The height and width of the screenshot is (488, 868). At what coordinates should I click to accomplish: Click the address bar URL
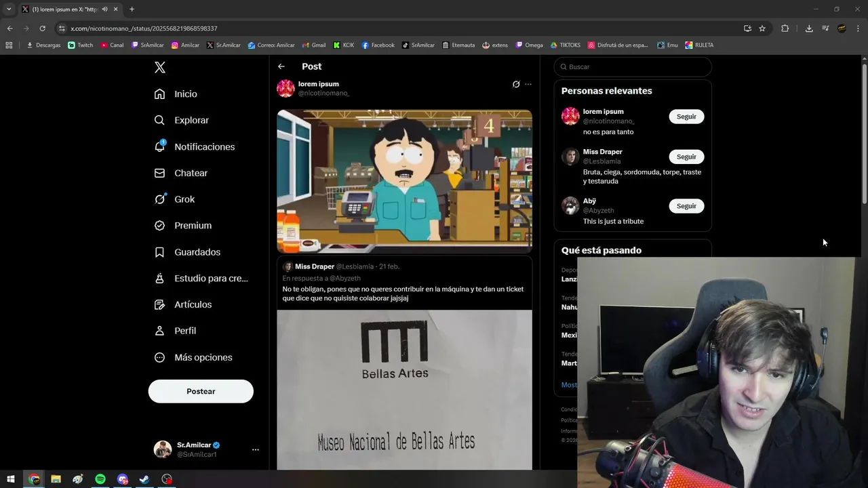point(144,28)
